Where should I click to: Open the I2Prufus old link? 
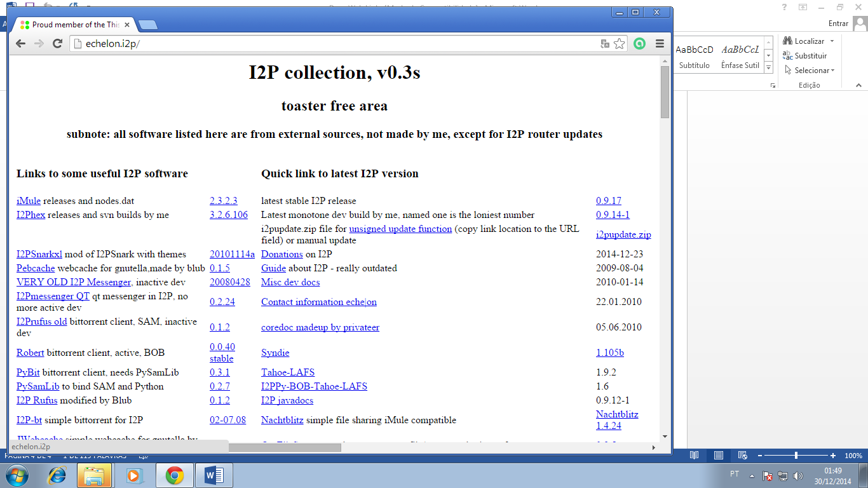42,322
